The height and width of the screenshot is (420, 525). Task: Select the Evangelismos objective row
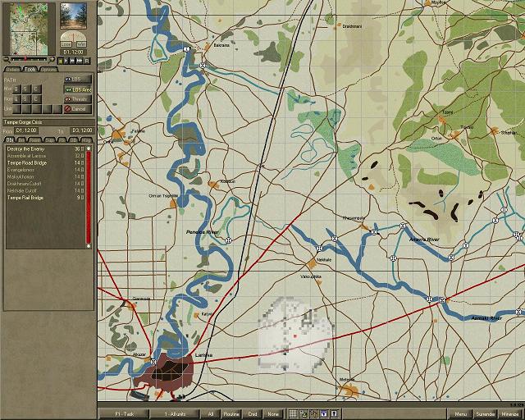pos(46,170)
